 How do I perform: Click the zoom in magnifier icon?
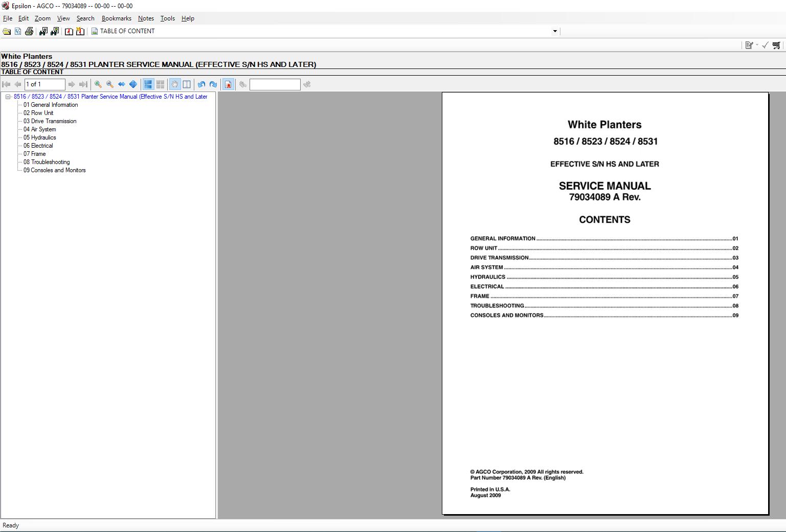tap(98, 84)
